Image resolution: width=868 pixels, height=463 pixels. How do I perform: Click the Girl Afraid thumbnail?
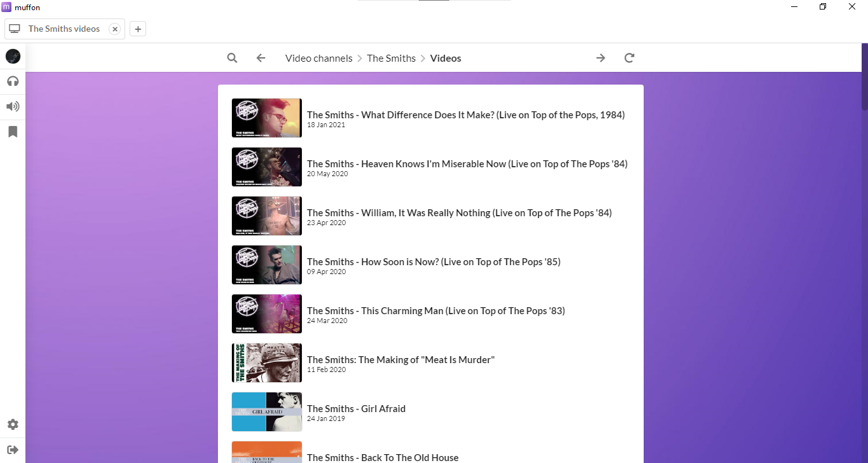click(267, 411)
